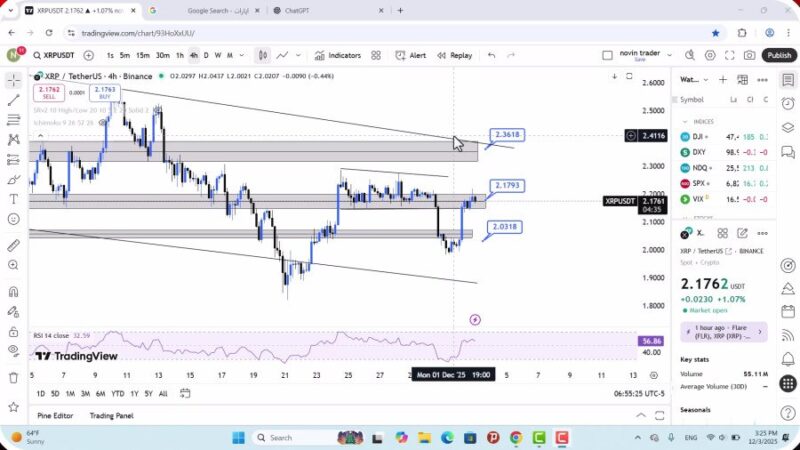Toggle hide all drawings eye icon

[13, 349]
